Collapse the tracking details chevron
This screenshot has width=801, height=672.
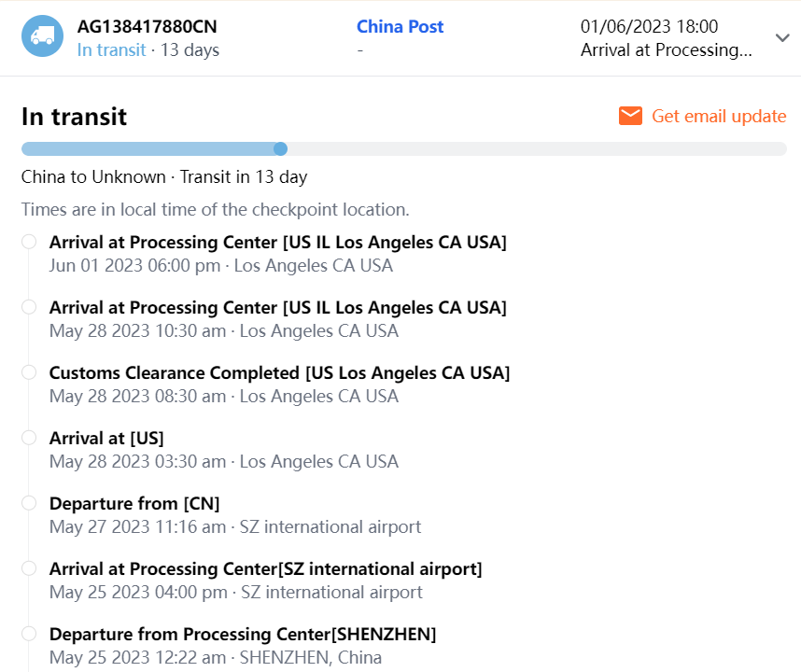tap(782, 38)
